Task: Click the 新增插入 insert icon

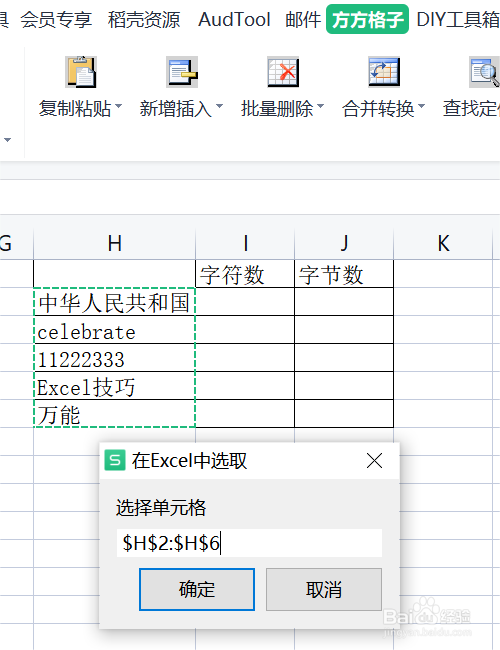Action: coord(182,72)
